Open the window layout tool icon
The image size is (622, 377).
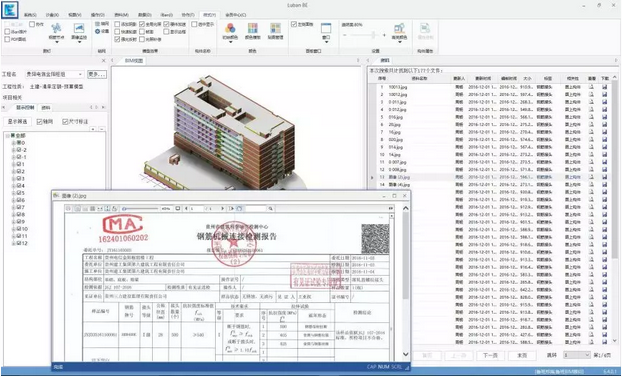click(x=326, y=29)
